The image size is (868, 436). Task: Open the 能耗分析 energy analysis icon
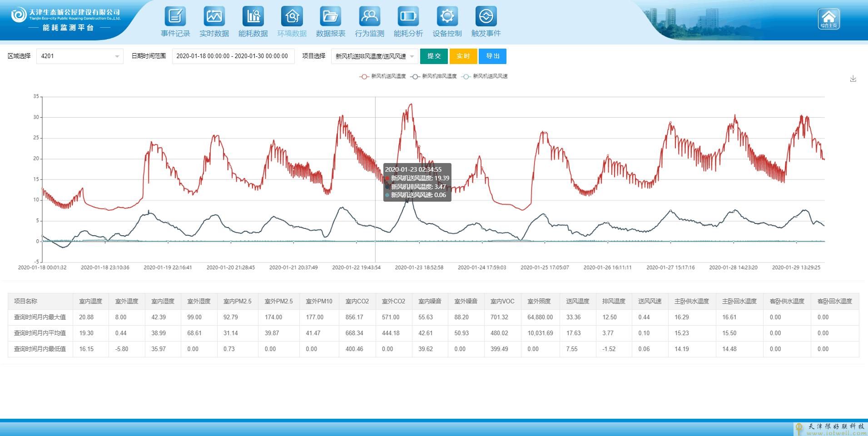[408, 17]
